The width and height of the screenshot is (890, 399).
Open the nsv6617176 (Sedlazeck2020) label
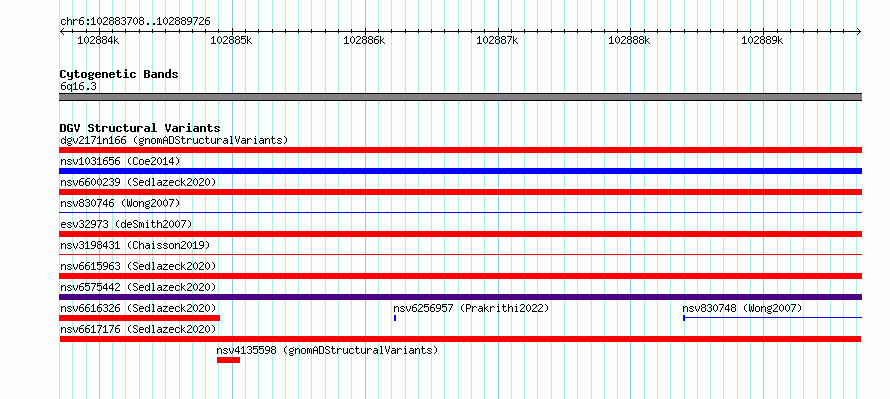click(138, 329)
